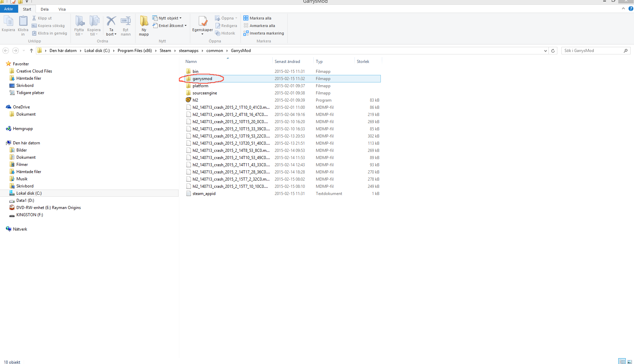Click Invertera markering in the ribbon
634x364 pixels.
pos(264,33)
